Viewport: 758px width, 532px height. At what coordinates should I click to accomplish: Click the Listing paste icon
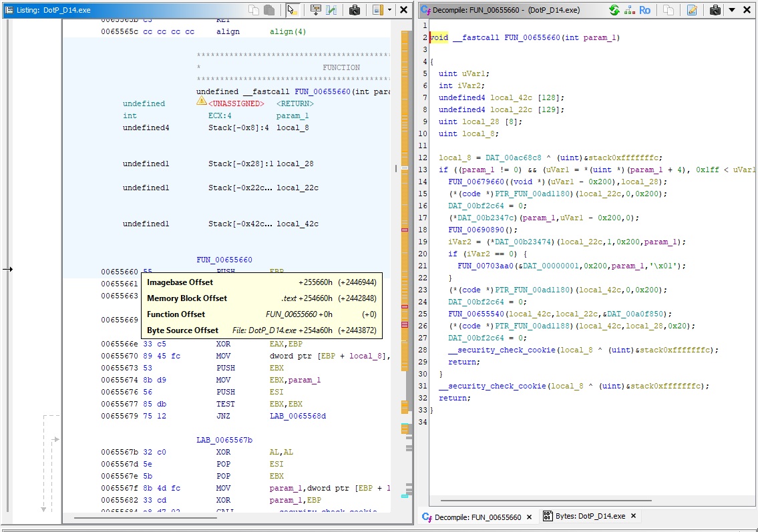(268, 10)
